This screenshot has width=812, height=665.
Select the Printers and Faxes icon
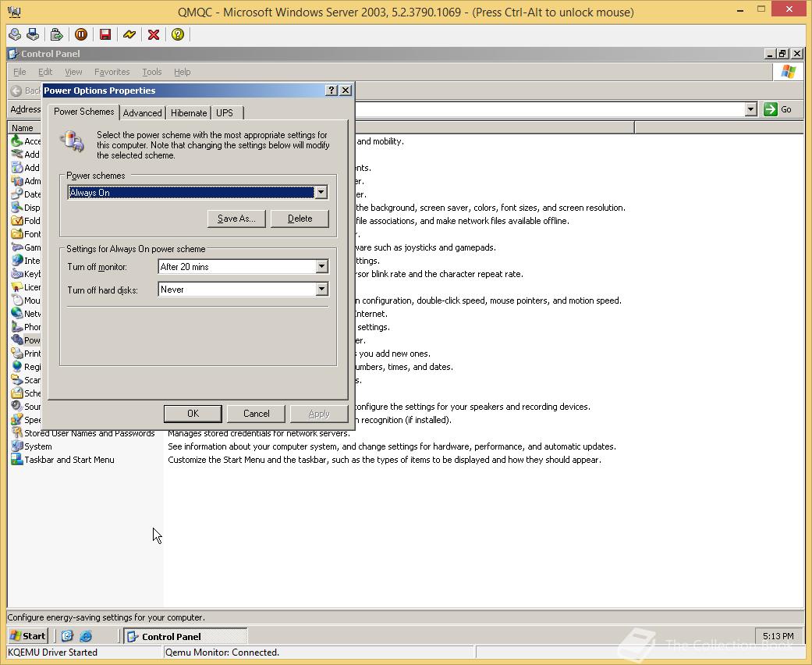point(17,354)
